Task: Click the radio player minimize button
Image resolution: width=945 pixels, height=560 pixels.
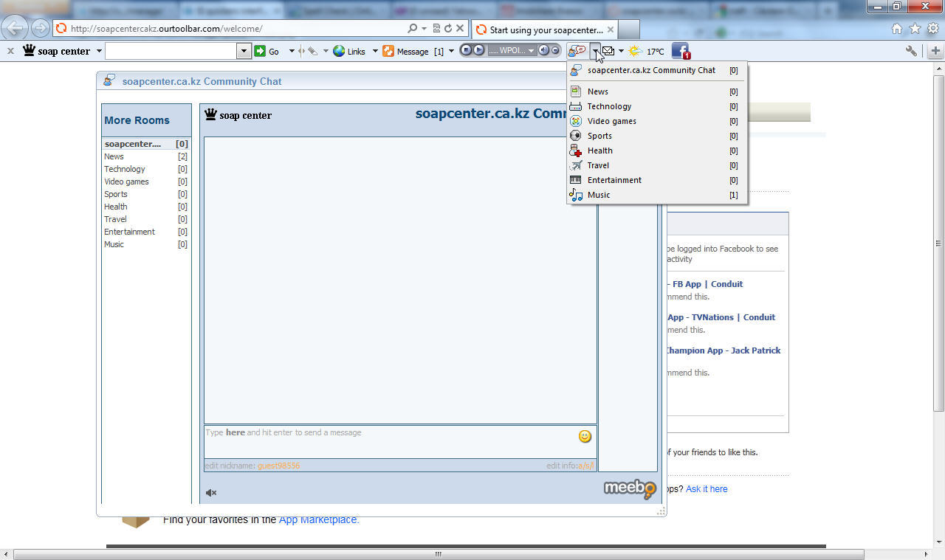Action: 555,50
